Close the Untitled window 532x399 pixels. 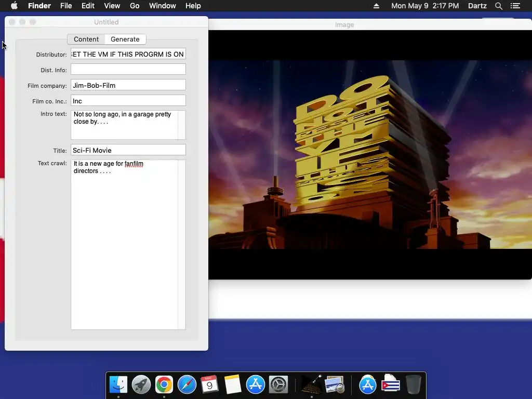pos(12,22)
